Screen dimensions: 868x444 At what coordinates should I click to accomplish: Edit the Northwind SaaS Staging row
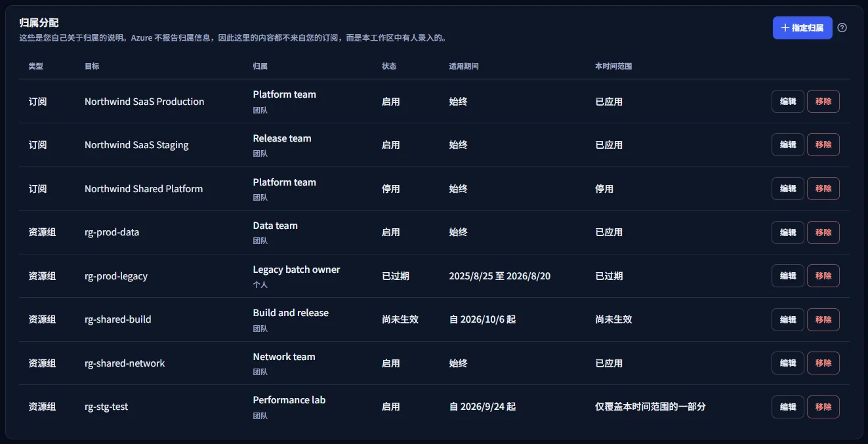(x=788, y=145)
